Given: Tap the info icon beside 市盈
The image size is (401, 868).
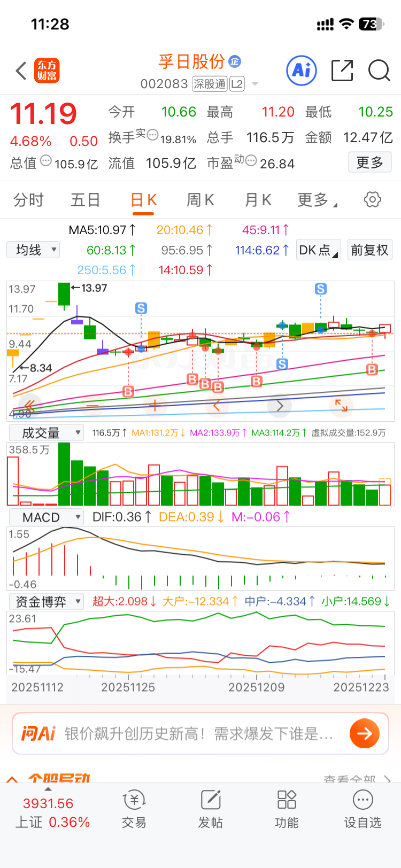Looking at the screenshot, I should [x=251, y=160].
